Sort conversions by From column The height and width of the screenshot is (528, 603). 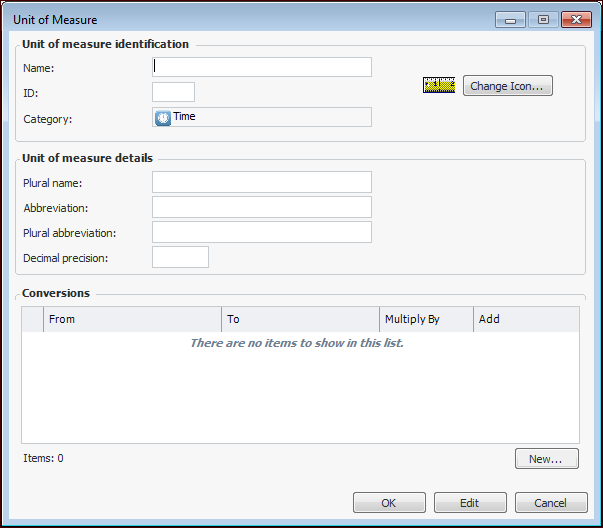[132, 319]
